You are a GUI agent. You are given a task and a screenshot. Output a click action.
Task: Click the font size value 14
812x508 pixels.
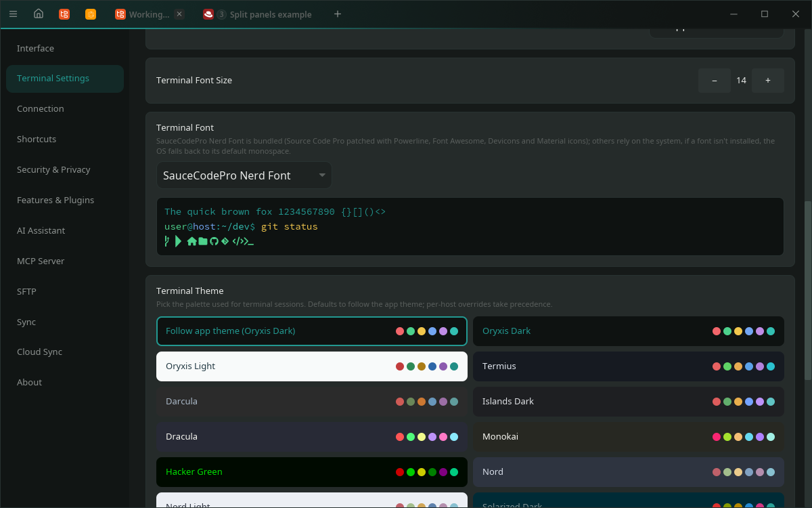(742, 80)
